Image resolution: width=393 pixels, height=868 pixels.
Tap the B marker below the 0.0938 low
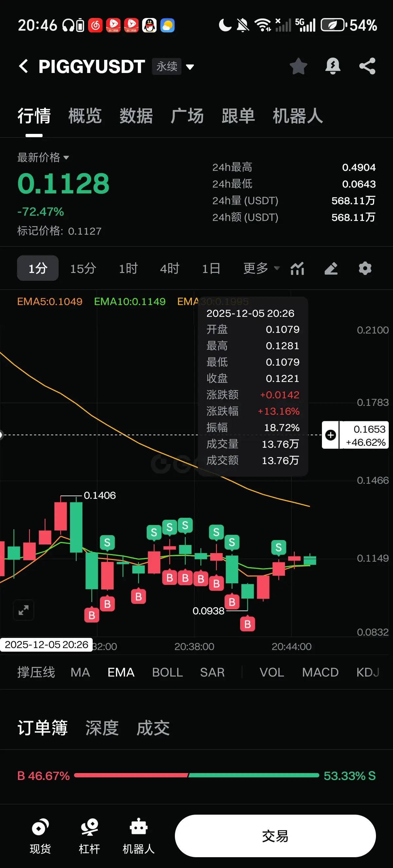pos(247,624)
